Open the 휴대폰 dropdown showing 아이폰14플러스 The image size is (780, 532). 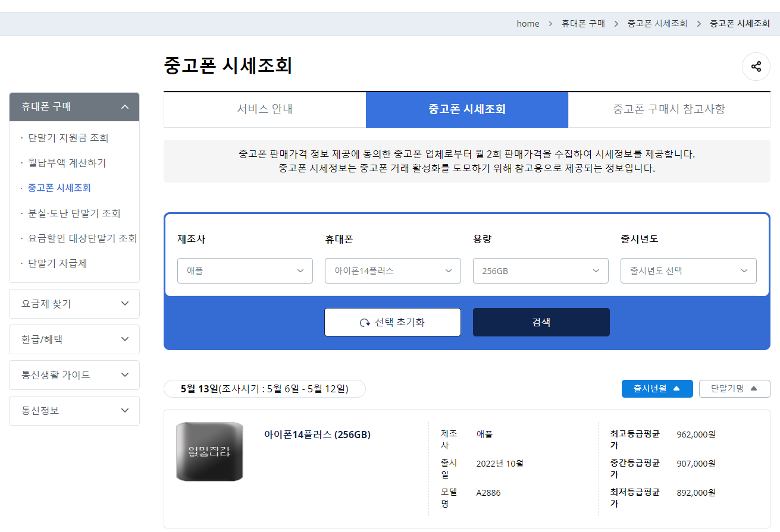pos(393,270)
